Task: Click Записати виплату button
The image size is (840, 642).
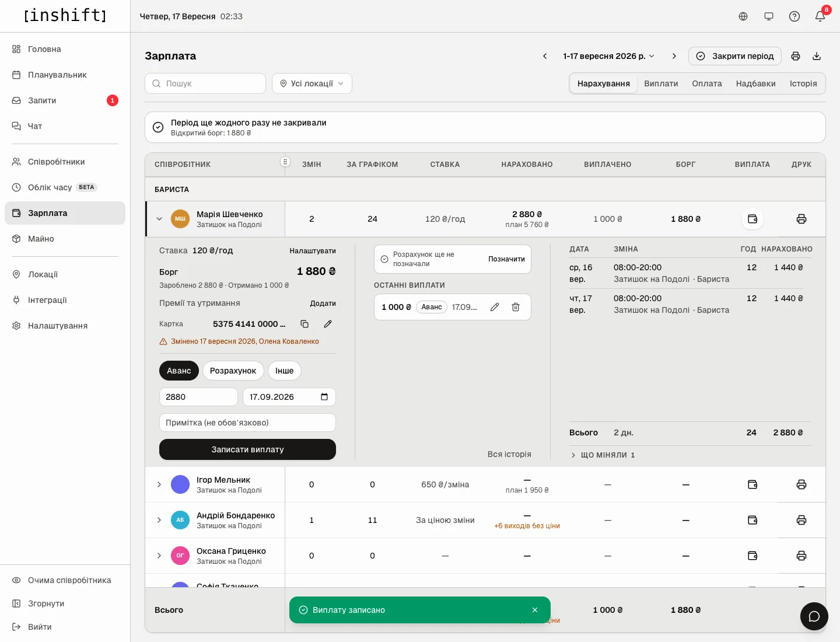Action: point(247,449)
